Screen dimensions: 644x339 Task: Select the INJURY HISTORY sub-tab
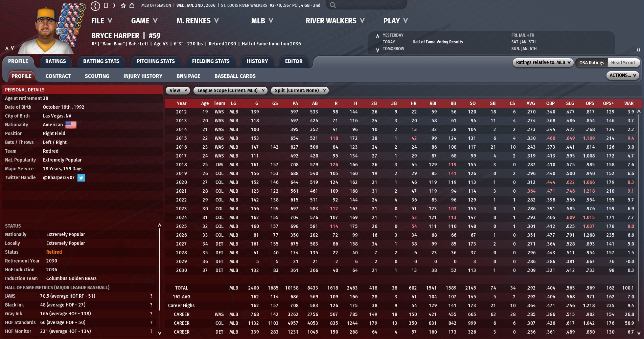[x=143, y=76]
